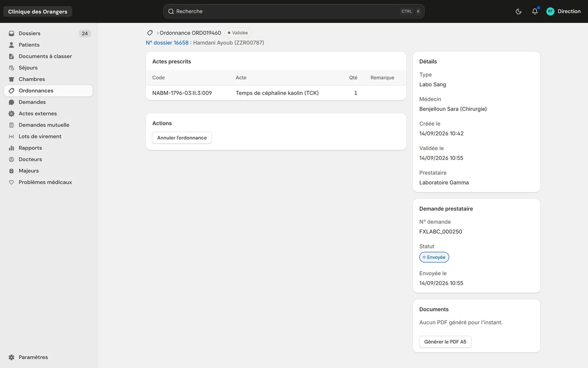The image size is (588, 368).
Task: Click the Chambres icon
Action: (x=11, y=79)
